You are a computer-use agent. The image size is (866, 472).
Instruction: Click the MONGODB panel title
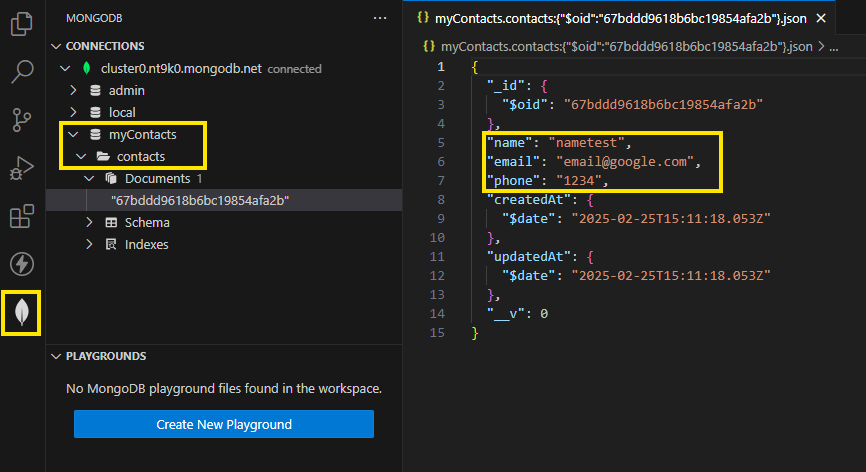[x=94, y=18]
